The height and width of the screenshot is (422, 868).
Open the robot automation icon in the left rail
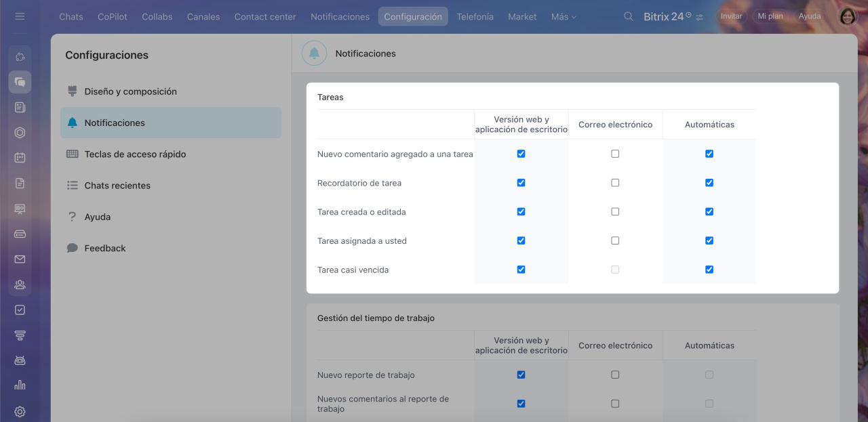20,360
